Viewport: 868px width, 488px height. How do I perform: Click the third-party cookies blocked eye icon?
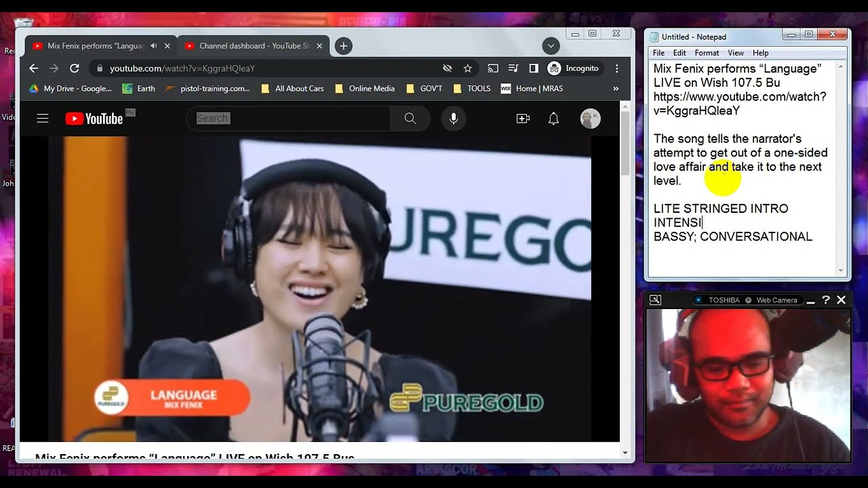[447, 68]
